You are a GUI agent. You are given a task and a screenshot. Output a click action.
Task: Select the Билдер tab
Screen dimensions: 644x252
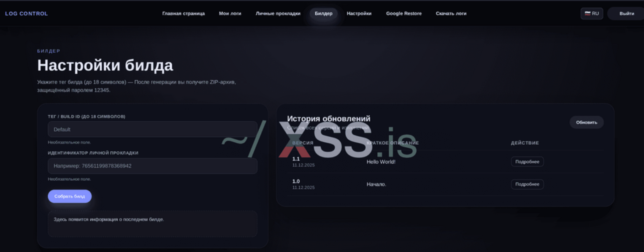click(x=323, y=14)
